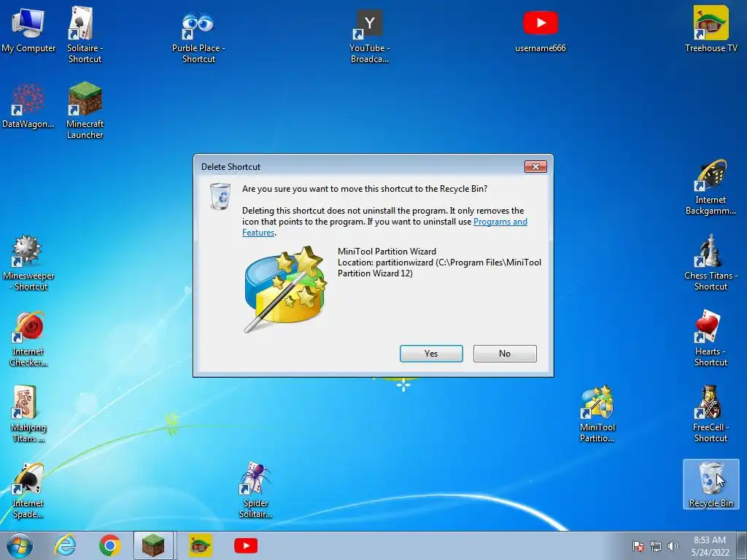The height and width of the screenshot is (560, 747).
Task: Click the Delete Shortcut title bar text
Action: pos(231,167)
